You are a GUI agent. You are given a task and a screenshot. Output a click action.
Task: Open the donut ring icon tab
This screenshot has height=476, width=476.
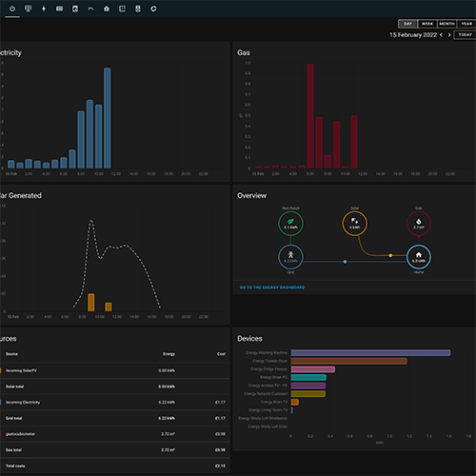(153, 9)
